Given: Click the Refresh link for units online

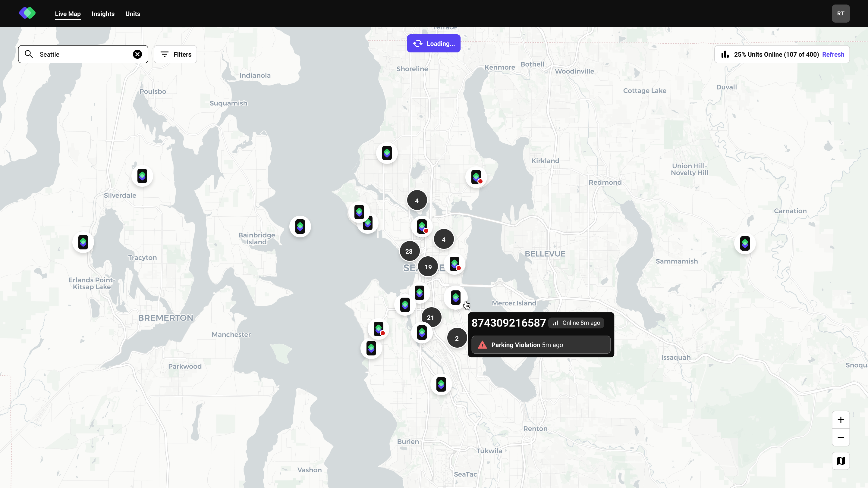Looking at the screenshot, I should pyautogui.click(x=833, y=54).
